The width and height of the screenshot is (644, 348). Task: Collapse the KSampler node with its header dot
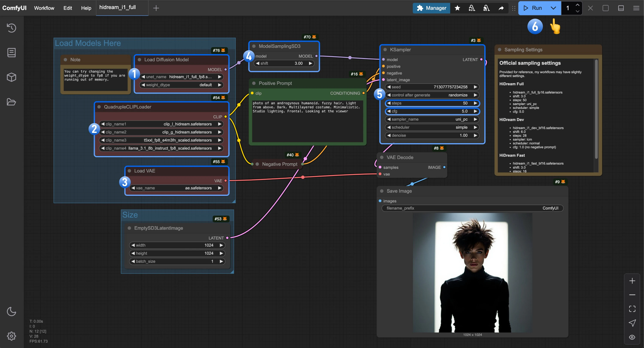coord(385,50)
